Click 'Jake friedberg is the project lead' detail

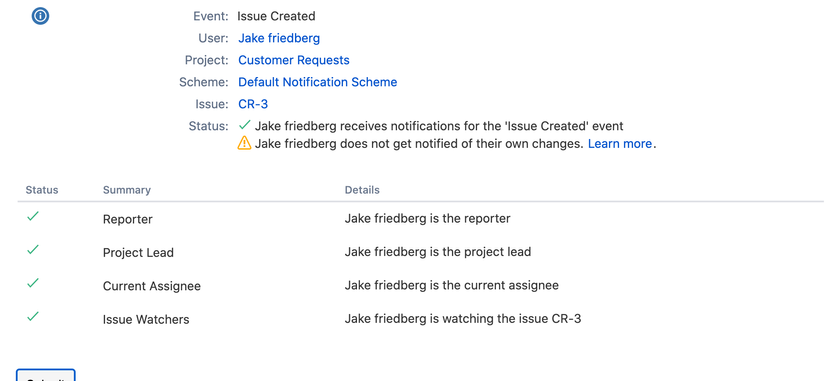(x=438, y=252)
